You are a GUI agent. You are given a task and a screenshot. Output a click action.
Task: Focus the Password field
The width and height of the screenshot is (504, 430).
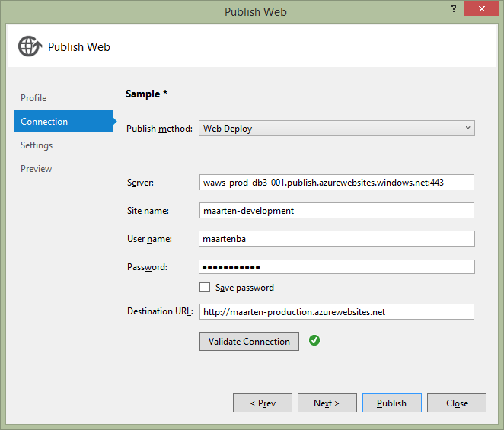pyautogui.click(x=336, y=267)
